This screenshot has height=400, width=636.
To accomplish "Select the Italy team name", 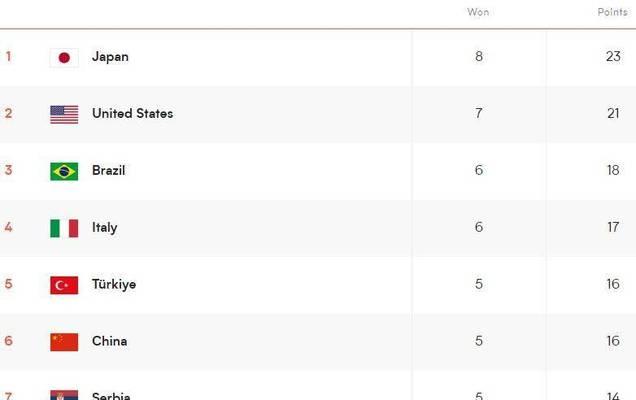I will (105, 228).
